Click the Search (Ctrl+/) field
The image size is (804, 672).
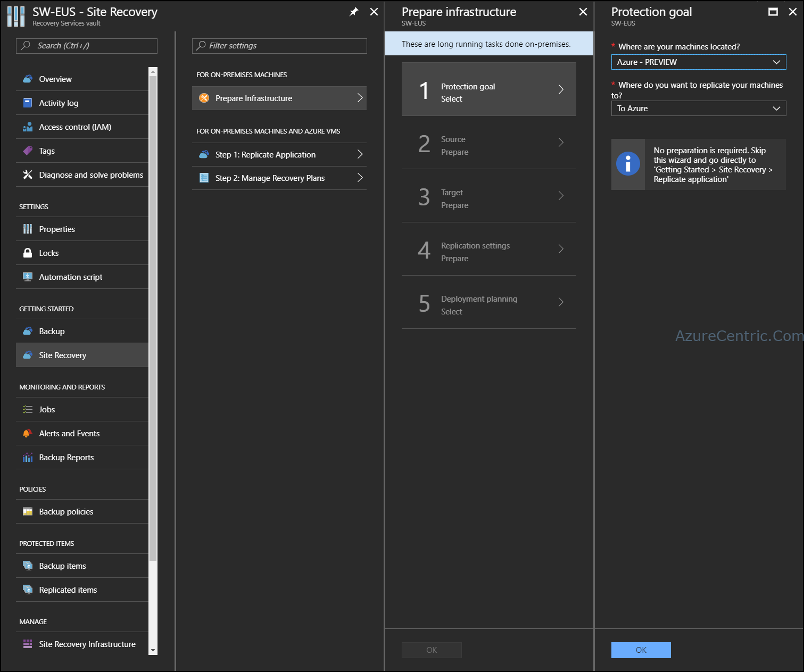click(87, 46)
